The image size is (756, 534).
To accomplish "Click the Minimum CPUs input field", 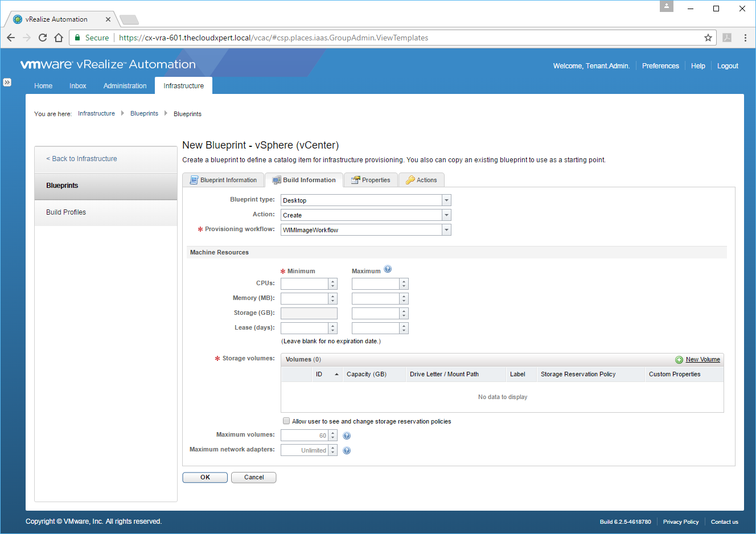I will point(305,284).
